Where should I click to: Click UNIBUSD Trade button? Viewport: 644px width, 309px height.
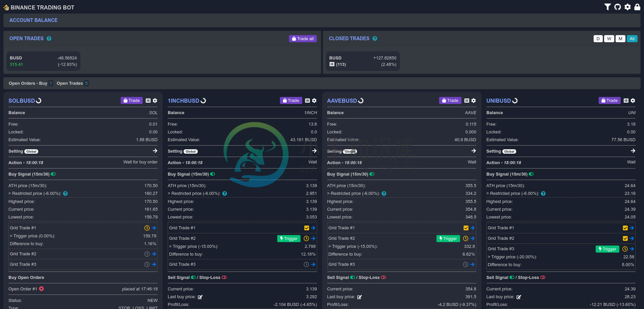(610, 101)
